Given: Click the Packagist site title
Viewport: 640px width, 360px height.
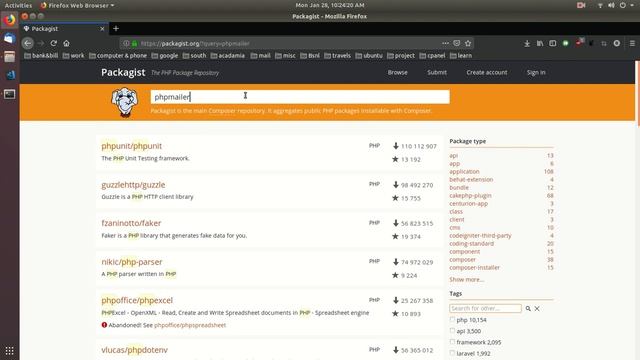Looking at the screenshot, I should point(123,72).
